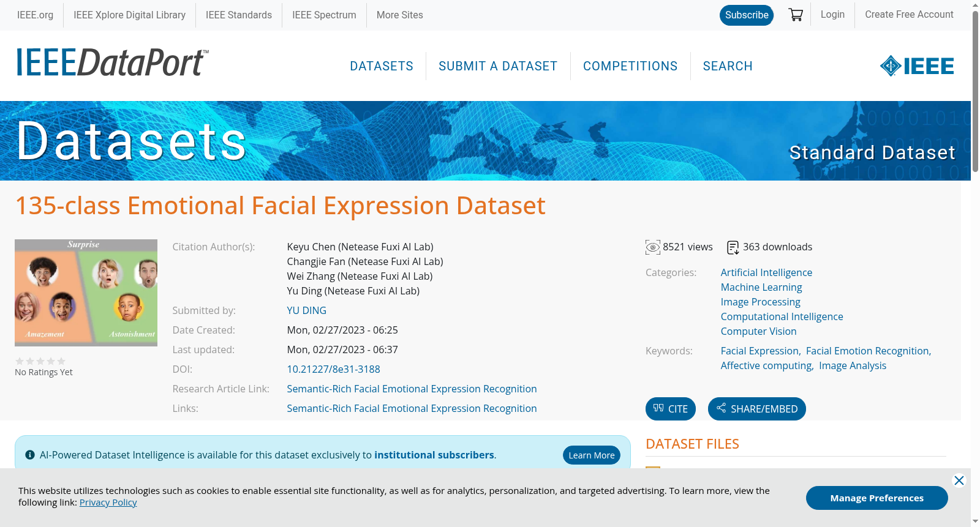Screen dimensions: 980x527
Task: Click the downloads file icon
Action: click(x=733, y=247)
